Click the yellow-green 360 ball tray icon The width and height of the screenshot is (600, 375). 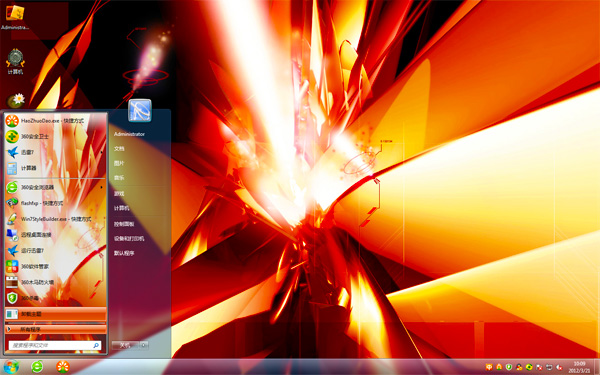point(529,367)
